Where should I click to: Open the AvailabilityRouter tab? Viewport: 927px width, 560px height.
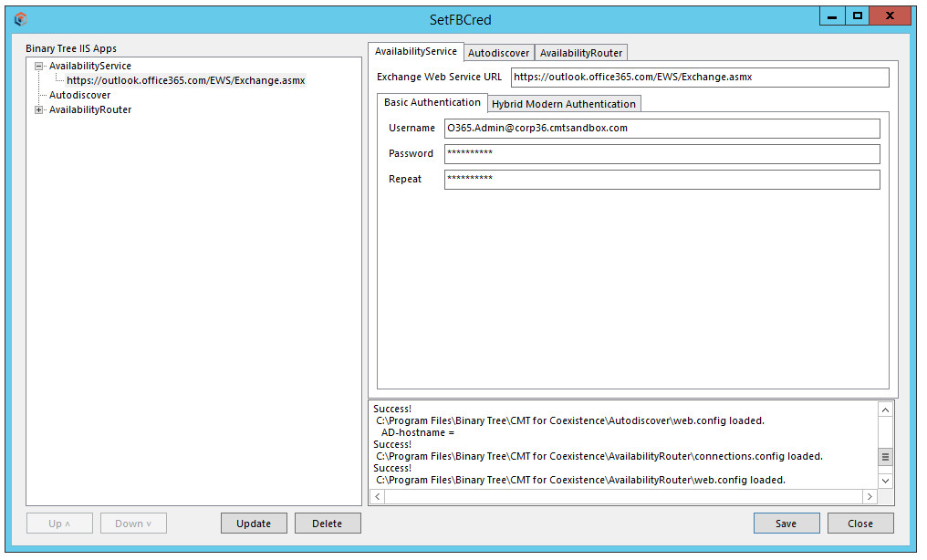581,53
